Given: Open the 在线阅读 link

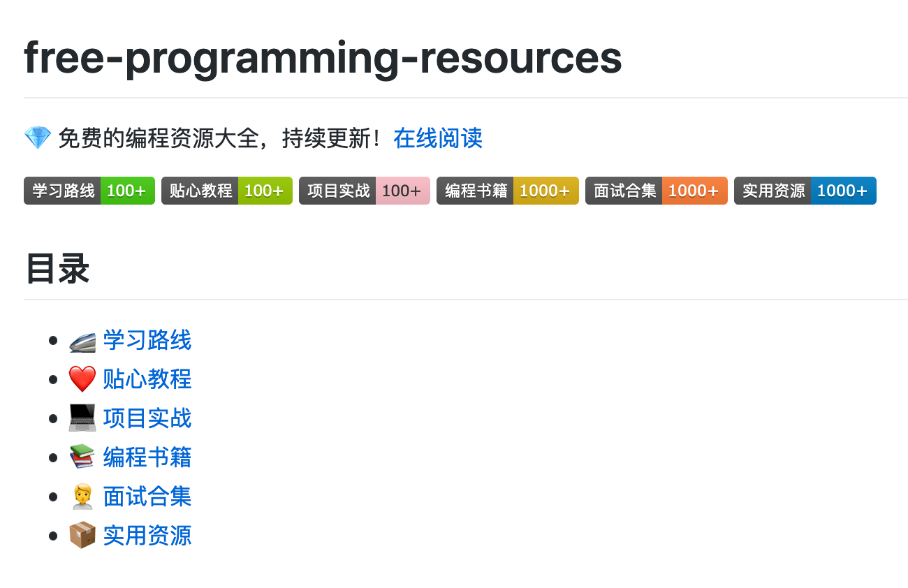Looking at the screenshot, I should pos(438,138).
